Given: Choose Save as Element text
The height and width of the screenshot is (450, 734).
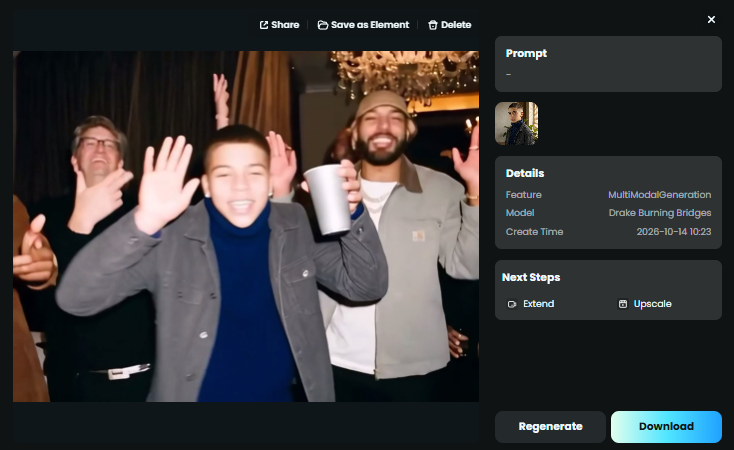Looking at the screenshot, I should coord(370,25).
